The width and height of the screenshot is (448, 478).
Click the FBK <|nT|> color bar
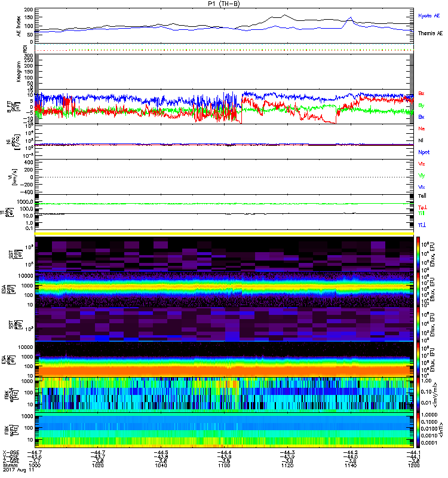[418, 430]
